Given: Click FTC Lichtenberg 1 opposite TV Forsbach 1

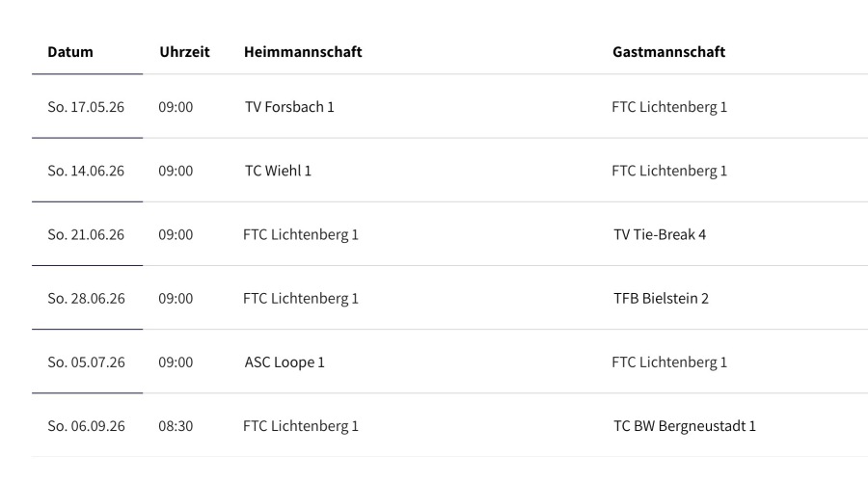Looking at the screenshot, I should click(x=669, y=107).
